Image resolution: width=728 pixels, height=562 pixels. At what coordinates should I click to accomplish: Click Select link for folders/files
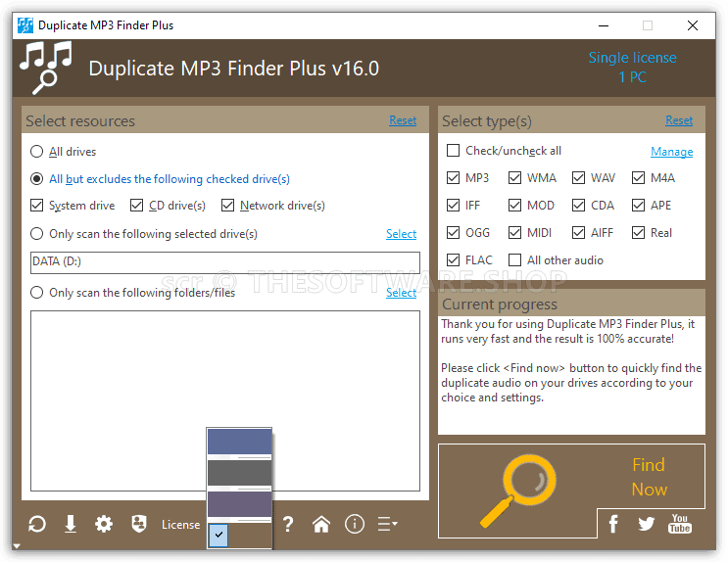[401, 293]
